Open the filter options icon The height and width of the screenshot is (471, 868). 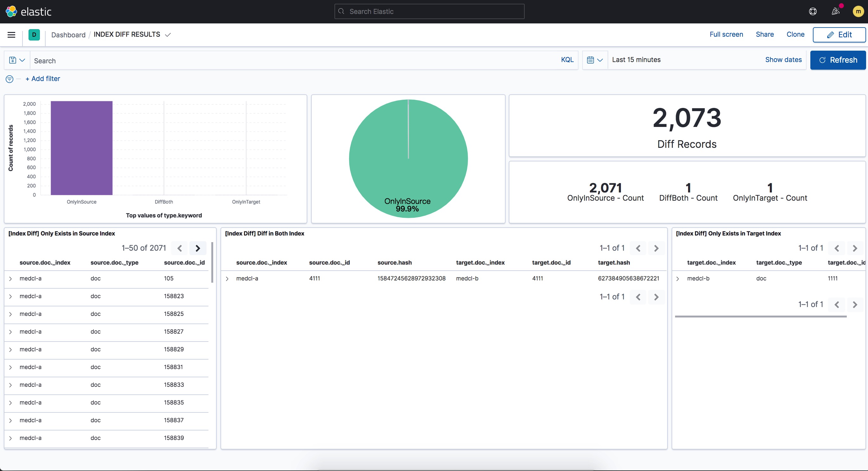click(x=10, y=79)
